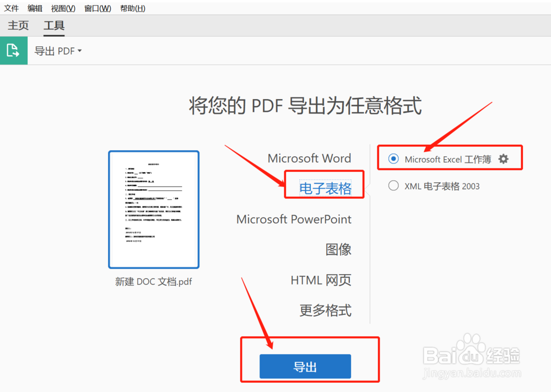Open the 窗口(W) menu
Screen dimensions: 551x392
(97, 8)
